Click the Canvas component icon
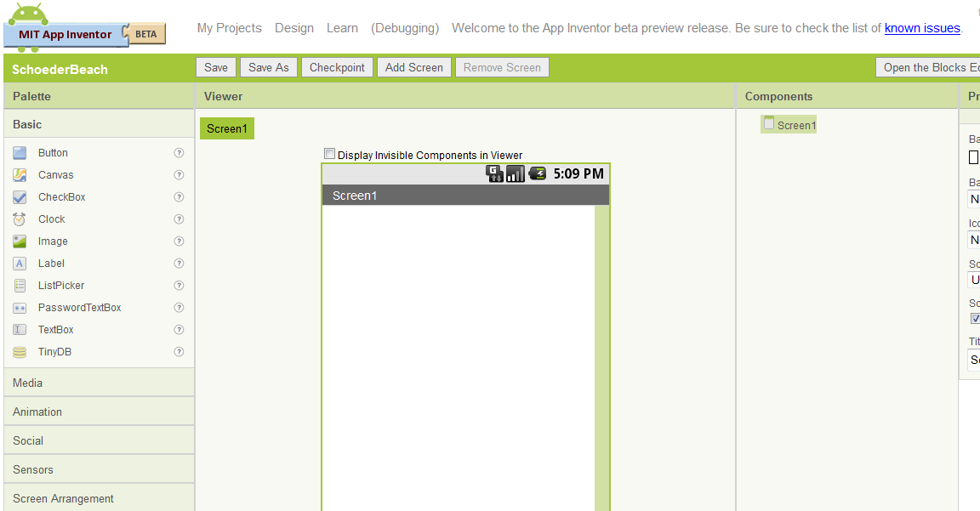Viewport: 980px width, 511px height. (20, 175)
